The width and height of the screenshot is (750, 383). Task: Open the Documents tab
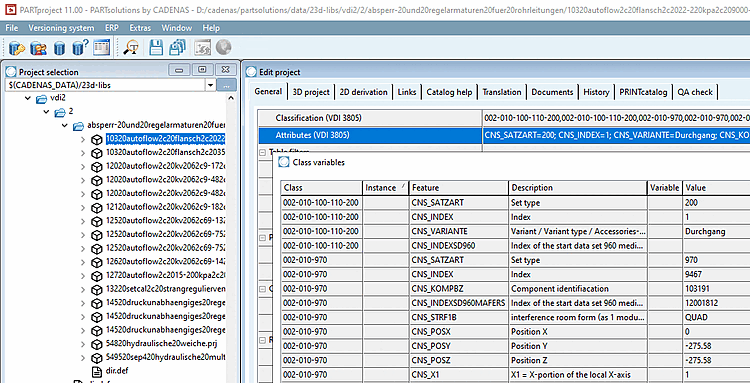pyautogui.click(x=552, y=92)
